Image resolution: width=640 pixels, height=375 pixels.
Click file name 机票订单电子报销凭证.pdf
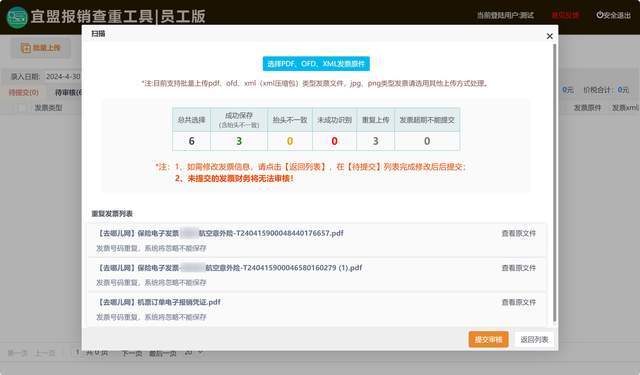click(159, 302)
